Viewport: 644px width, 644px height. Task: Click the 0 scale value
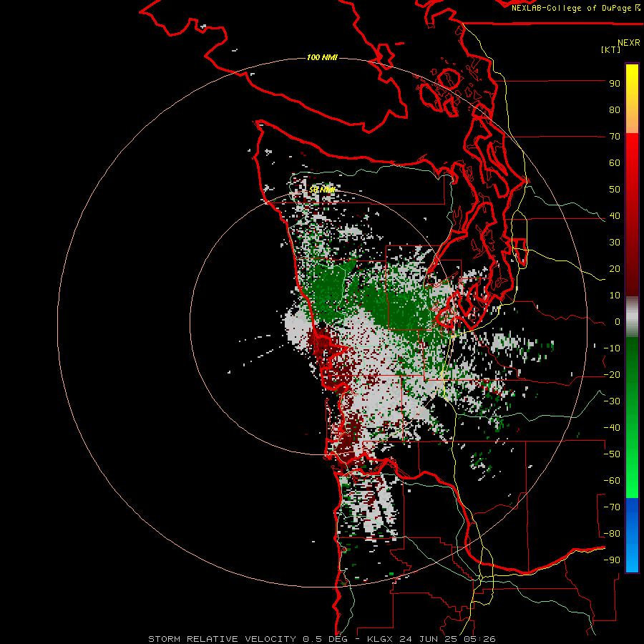point(618,322)
